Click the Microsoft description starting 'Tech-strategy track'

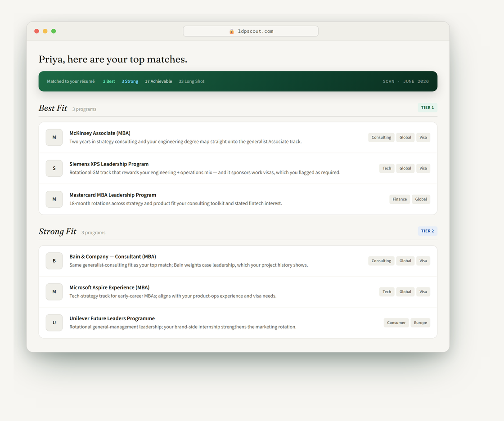coord(173,296)
